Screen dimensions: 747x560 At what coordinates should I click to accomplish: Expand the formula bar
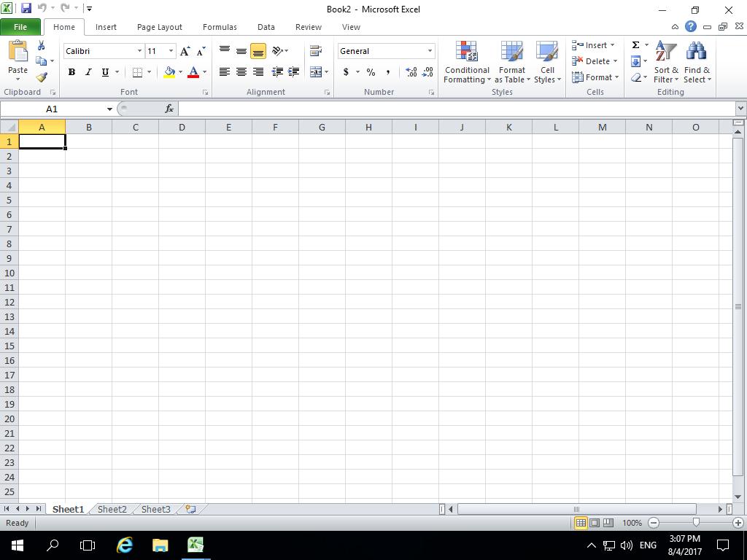pos(740,109)
